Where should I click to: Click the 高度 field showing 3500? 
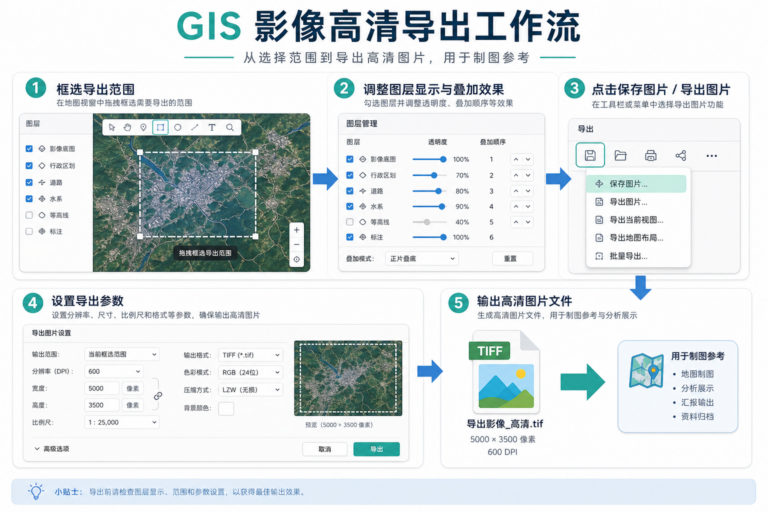point(102,405)
